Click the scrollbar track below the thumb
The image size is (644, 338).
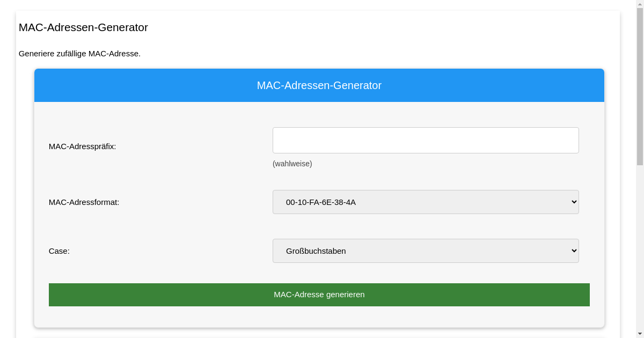[x=640, y=241]
